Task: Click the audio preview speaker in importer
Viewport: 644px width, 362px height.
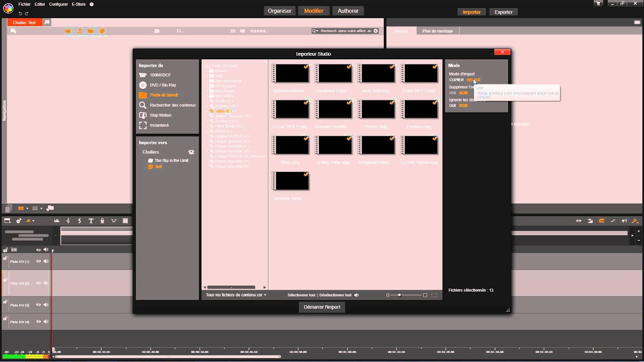Action: [356, 295]
